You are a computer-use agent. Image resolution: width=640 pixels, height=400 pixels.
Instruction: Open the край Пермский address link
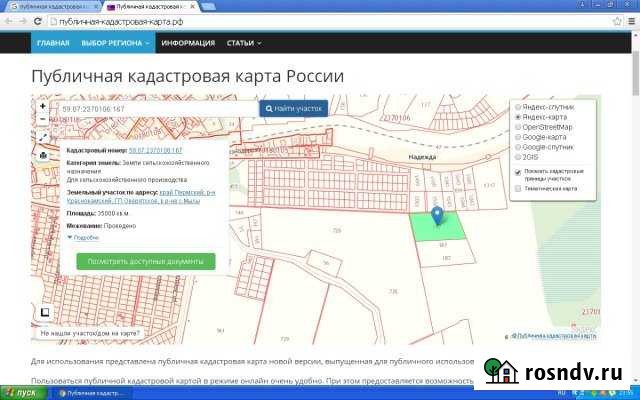pos(142,196)
